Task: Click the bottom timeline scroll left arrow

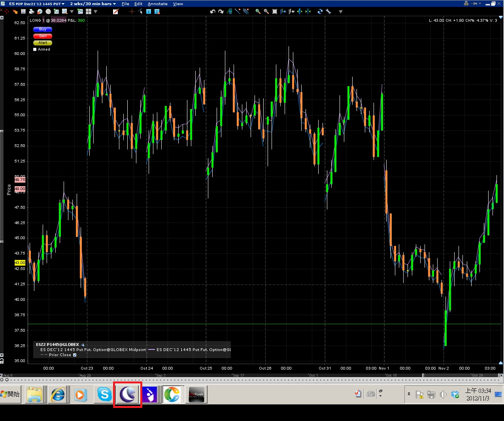Action: tap(2, 375)
